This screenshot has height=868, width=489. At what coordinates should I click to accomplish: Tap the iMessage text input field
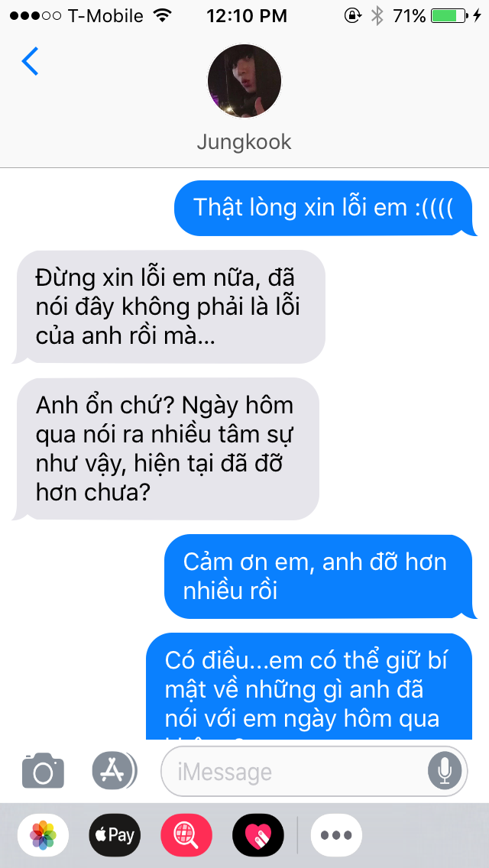point(314,771)
